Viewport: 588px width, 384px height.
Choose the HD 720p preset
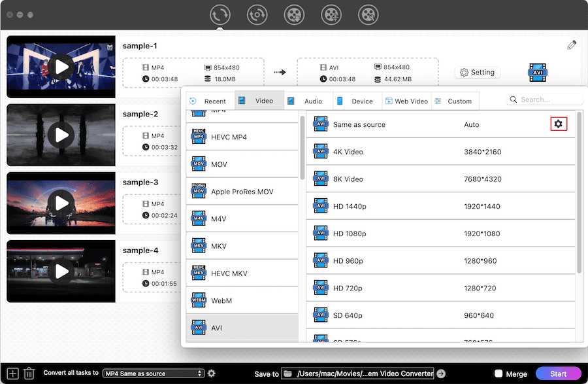(x=440, y=288)
